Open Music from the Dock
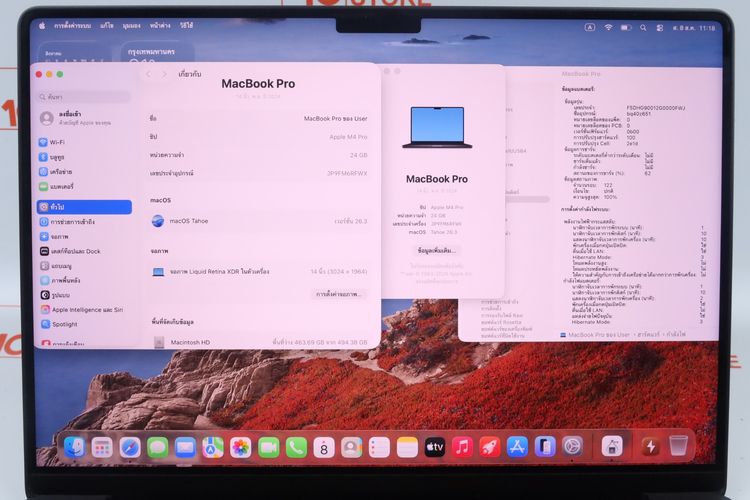The height and width of the screenshot is (500, 750). [x=462, y=447]
